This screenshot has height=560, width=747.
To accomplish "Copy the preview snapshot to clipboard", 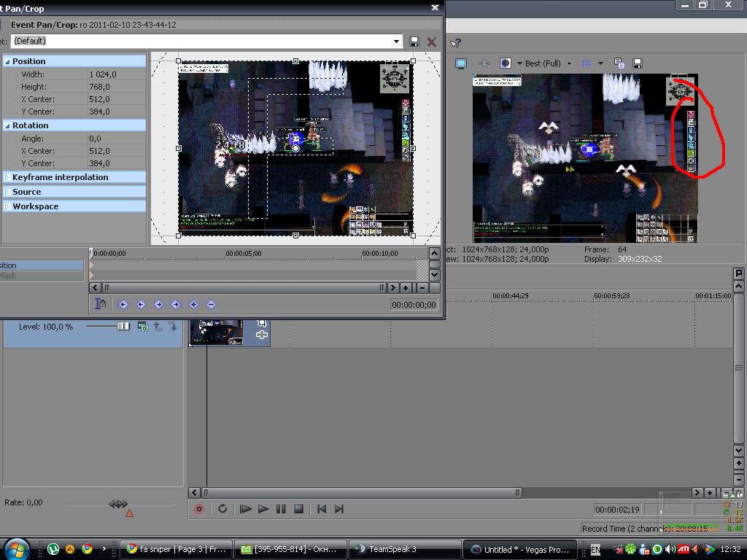I will [x=619, y=63].
